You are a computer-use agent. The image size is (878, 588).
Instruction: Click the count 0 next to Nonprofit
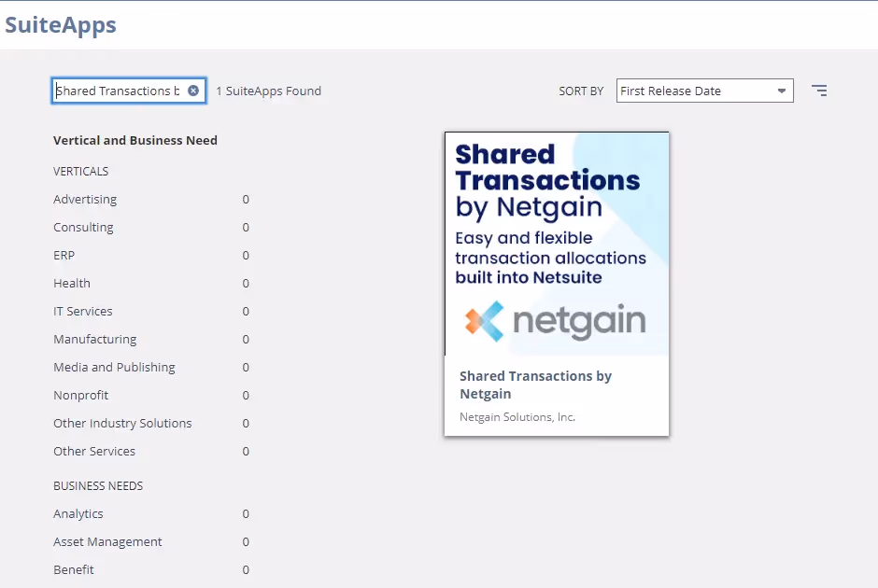point(246,395)
